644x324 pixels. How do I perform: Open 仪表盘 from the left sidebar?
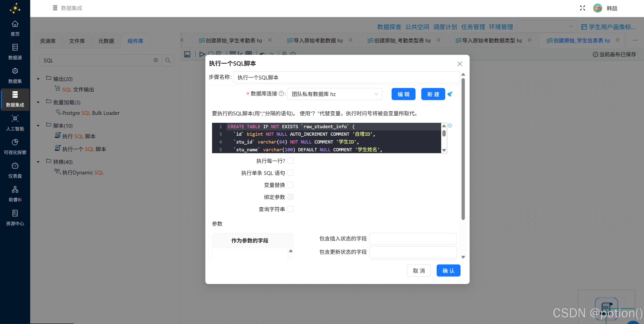tap(15, 170)
